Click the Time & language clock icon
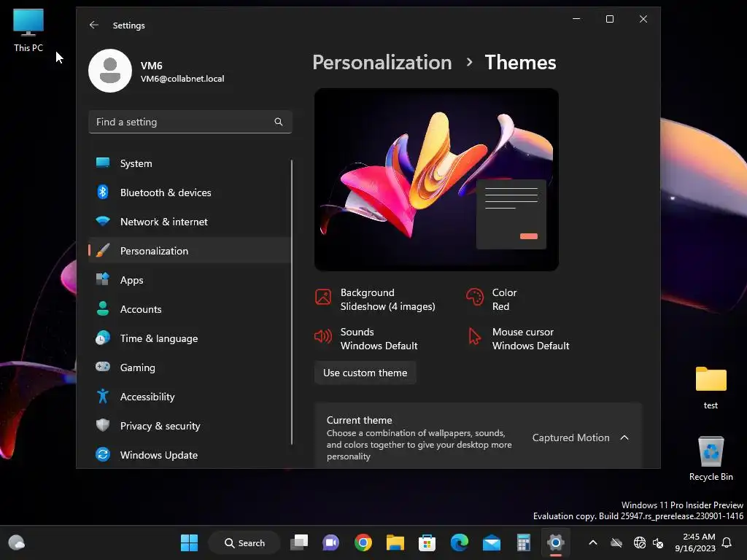The height and width of the screenshot is (560, 747). (x=103, y=338)
